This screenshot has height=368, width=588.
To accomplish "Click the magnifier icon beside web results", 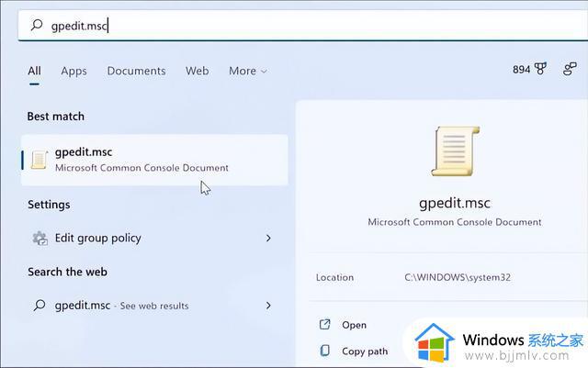I will pos(40,306).
